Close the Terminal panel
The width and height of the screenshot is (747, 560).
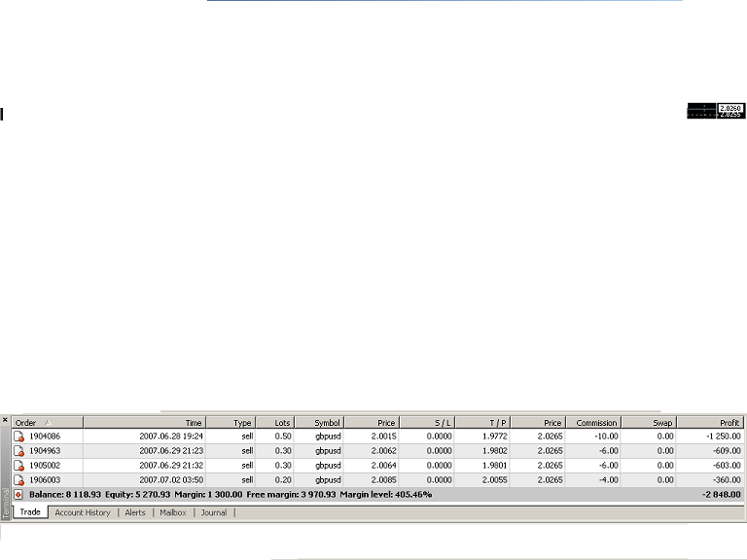(5, 420)
